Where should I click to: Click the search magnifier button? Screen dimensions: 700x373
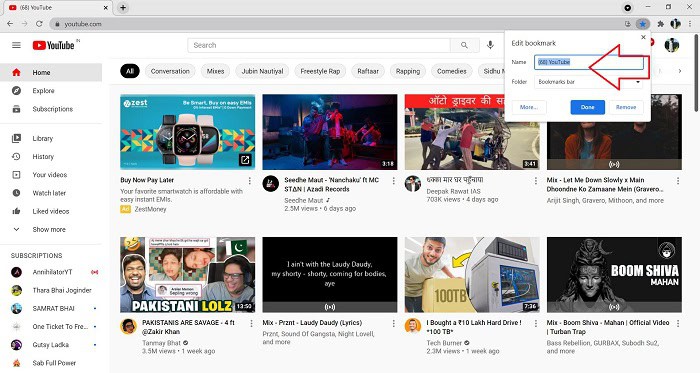click(x=464, y=45)
